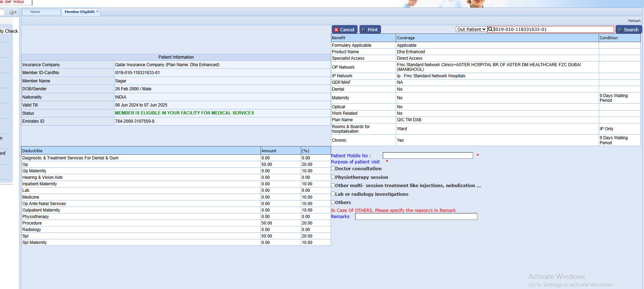Select the Member Eligibility tab
The height and width of the screenshot is (289, 644).
[x=79, y=12]
